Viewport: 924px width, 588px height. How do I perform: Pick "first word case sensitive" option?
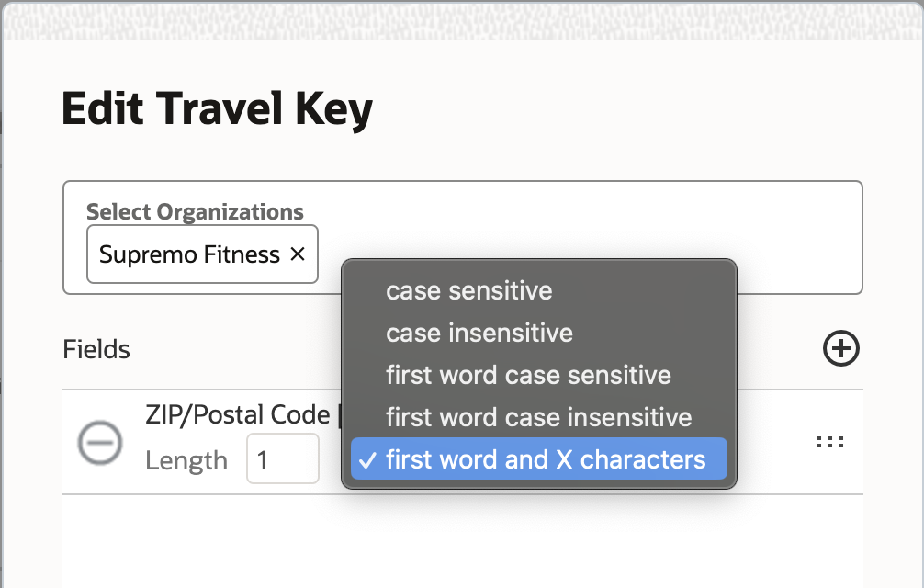[528, 375]
